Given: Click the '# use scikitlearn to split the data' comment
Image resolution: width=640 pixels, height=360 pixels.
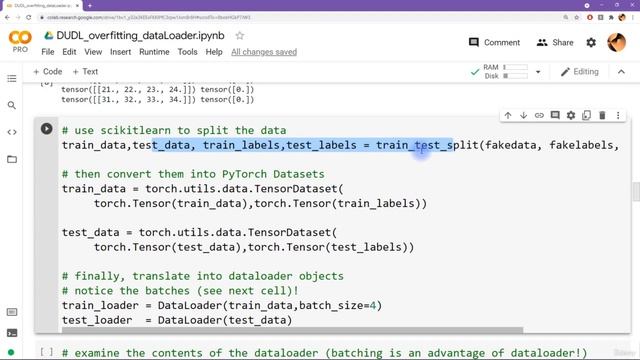Looking at the screenshot, I should 174,131.
